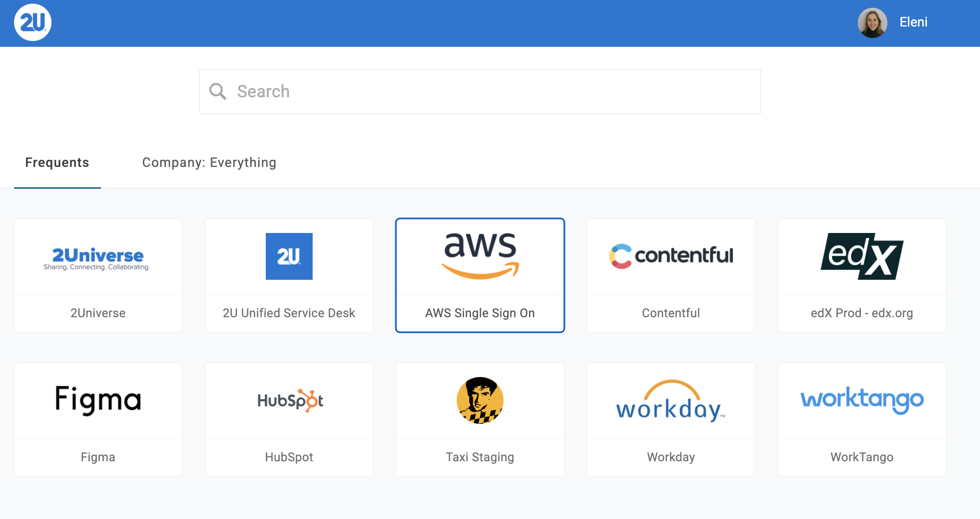Open the AWS logo tile

[480, 256]
